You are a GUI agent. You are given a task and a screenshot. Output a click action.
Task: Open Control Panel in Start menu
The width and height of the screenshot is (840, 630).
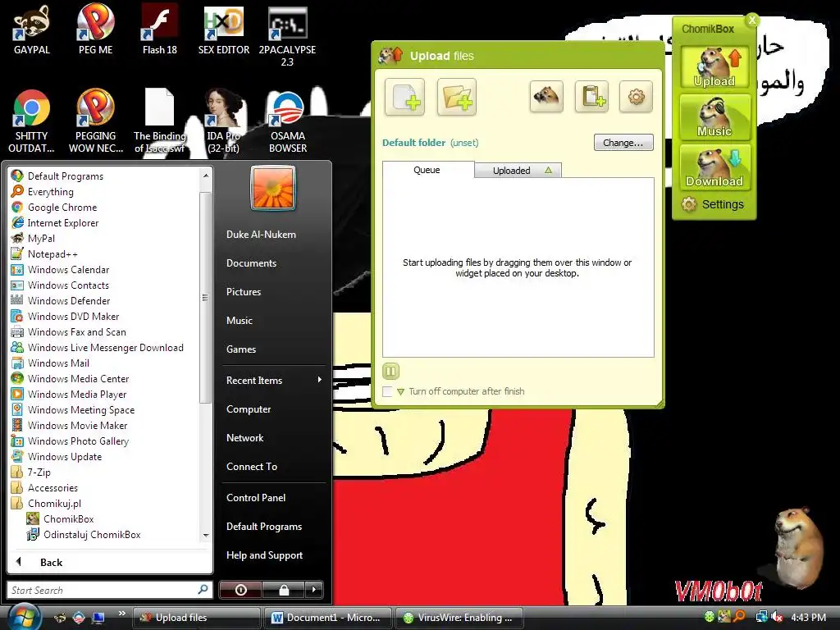tap(256, 498)
